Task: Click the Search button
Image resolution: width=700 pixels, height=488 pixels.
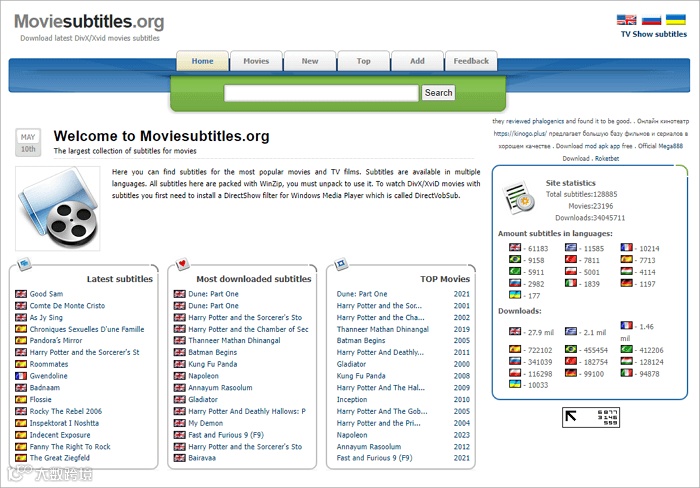Action: (438, 93)
